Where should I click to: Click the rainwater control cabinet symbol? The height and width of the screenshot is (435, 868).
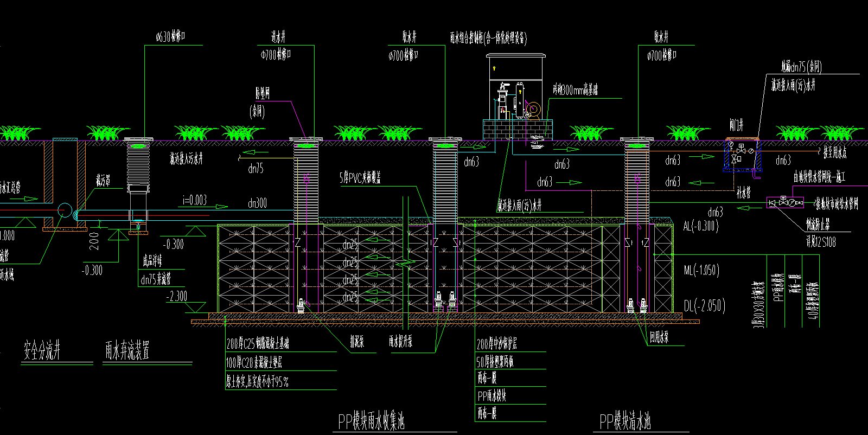click(515, 87)
